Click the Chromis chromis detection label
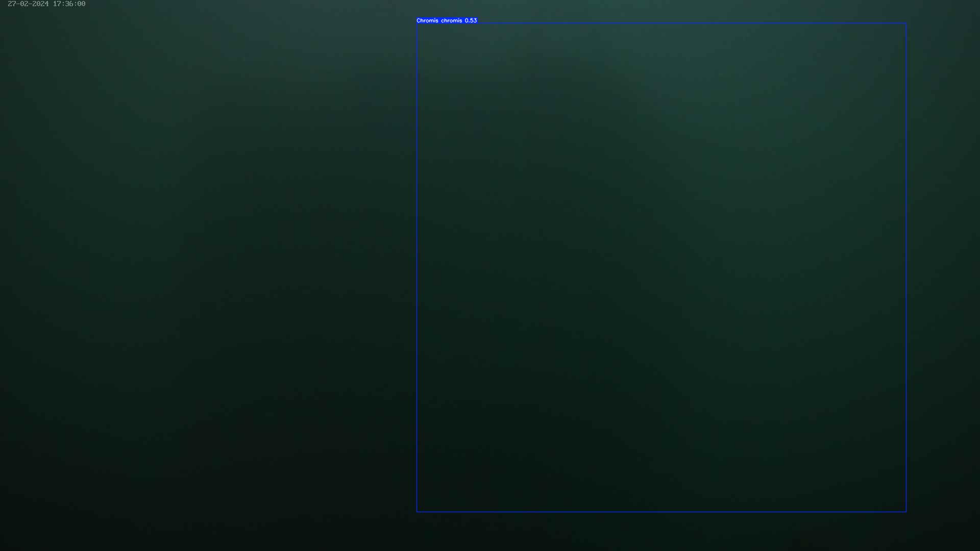This screenshot has width=980, height=551. point(447,20)
